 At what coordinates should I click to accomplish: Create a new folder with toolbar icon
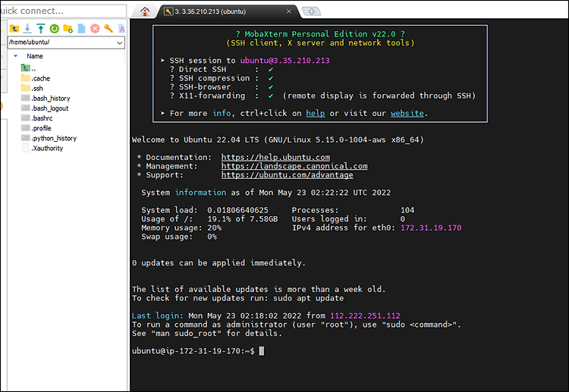point(68,28)
